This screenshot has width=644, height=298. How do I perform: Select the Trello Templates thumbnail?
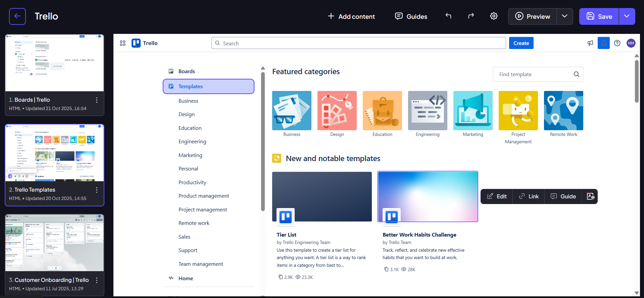[x=54, y=153]
